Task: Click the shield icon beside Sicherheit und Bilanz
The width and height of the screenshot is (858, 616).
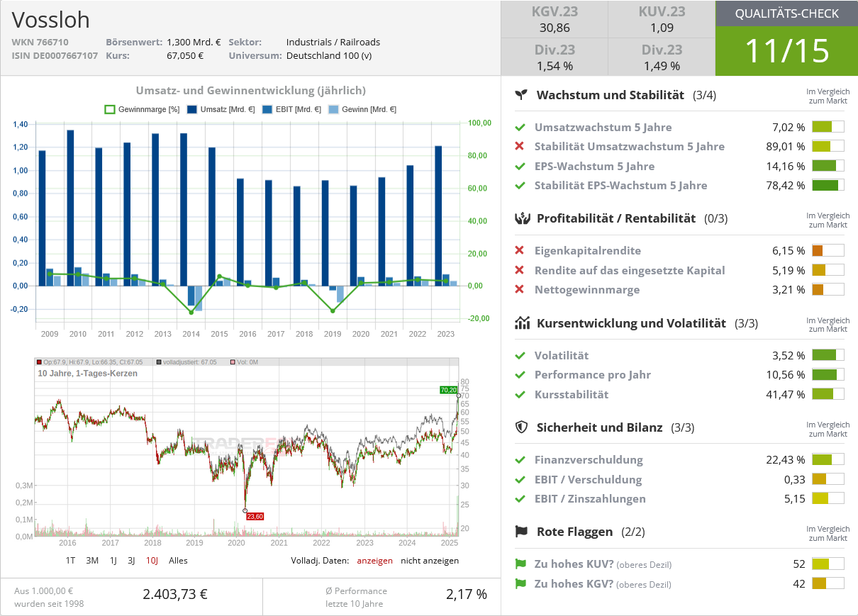Action: (x=522, y=427)
